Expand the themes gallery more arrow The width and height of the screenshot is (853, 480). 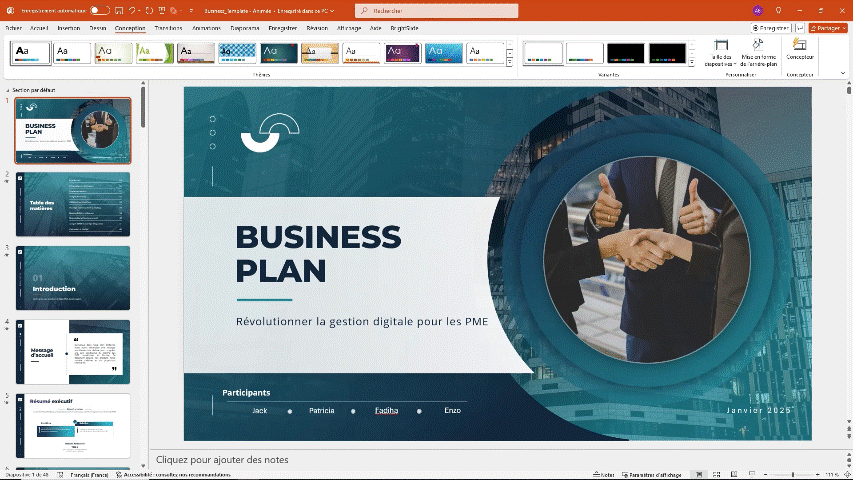(510, 62)
